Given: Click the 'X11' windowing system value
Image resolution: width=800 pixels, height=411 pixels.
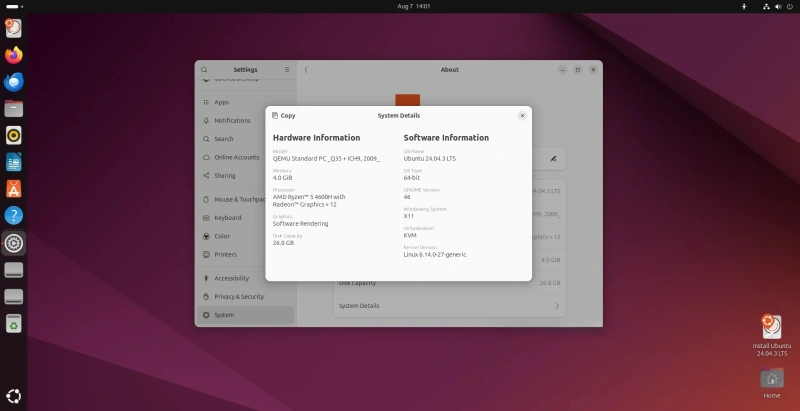Looking at the screenshot, I should click(409, 216).
